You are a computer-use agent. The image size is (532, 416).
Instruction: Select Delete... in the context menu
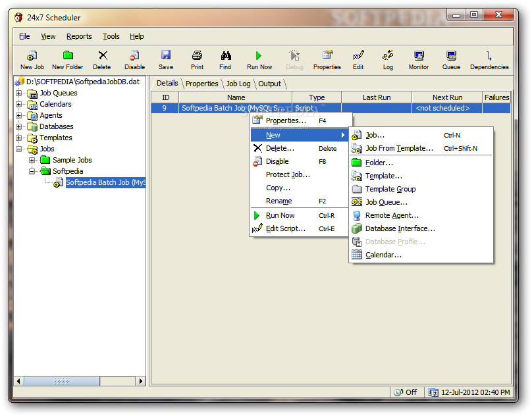pyautogui.click(x=300, y=148)
